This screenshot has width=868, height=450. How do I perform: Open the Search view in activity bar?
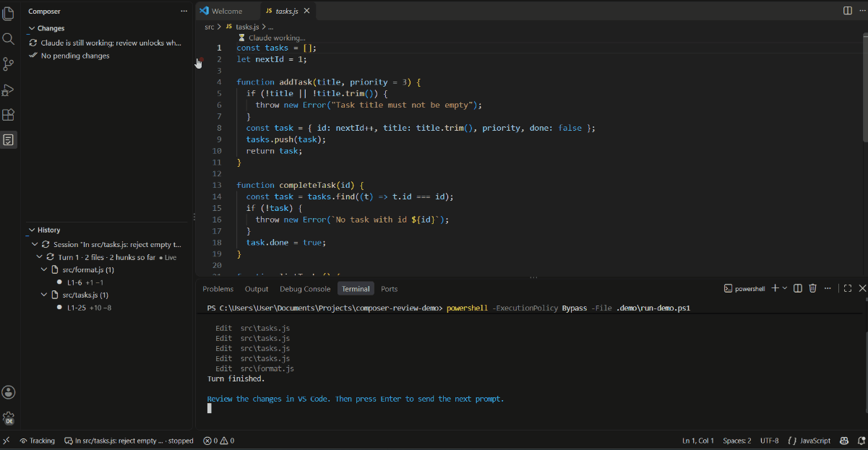[x=9, y=39]
